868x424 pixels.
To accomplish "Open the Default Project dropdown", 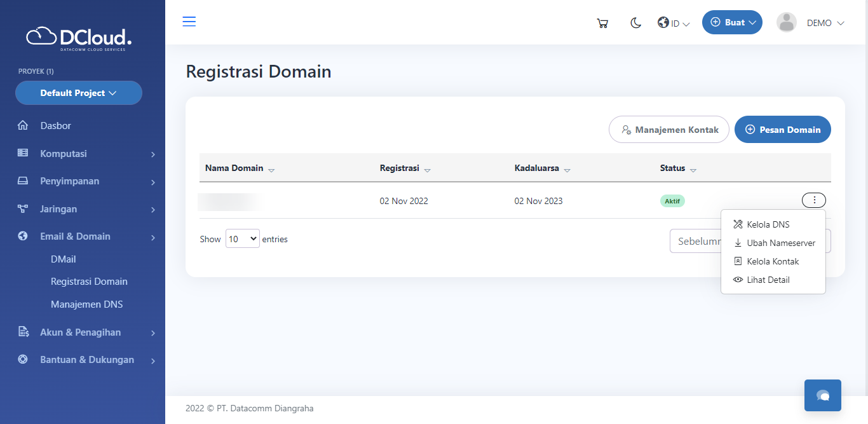I will pos(79,93).
